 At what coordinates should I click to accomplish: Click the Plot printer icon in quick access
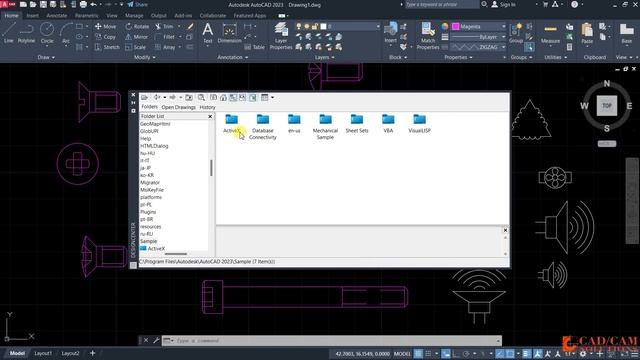point(83,4)
